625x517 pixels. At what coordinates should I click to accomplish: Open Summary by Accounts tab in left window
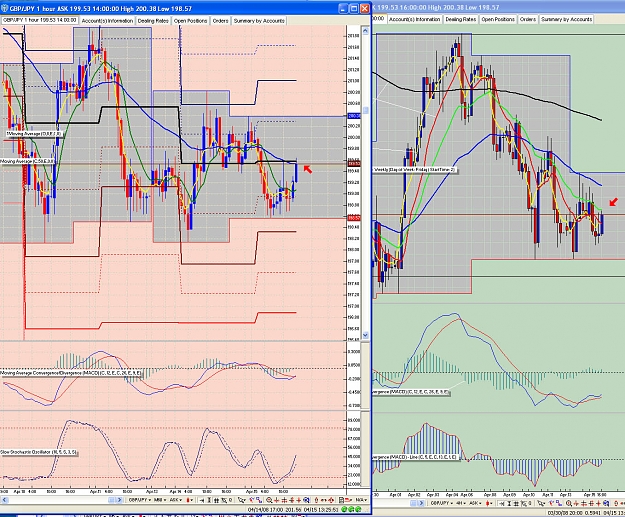coord(259,21)
